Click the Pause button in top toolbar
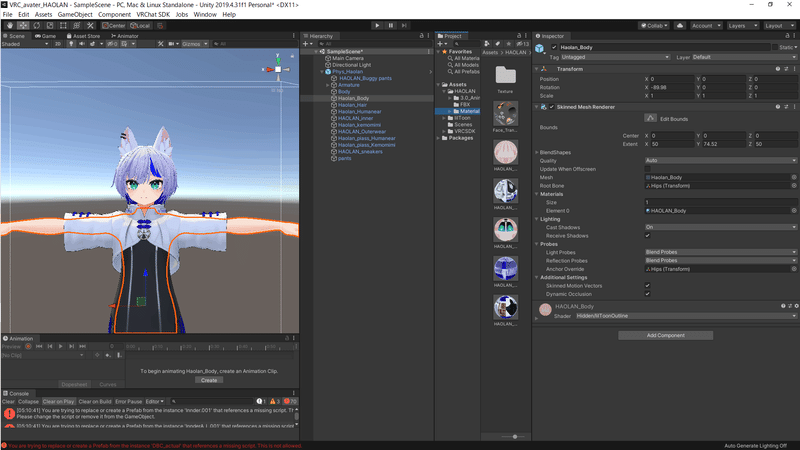The width and height of the screenshot is (800, 450). (391, 26)
